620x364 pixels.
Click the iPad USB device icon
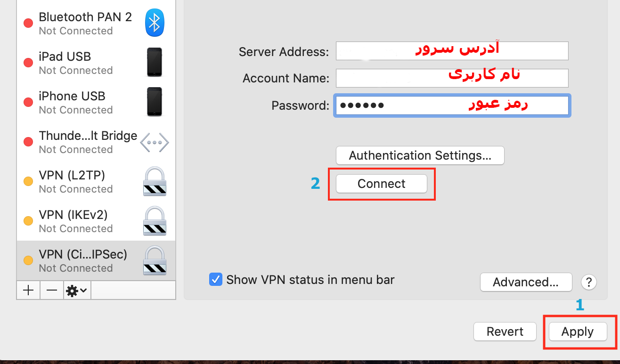point(154,62)
